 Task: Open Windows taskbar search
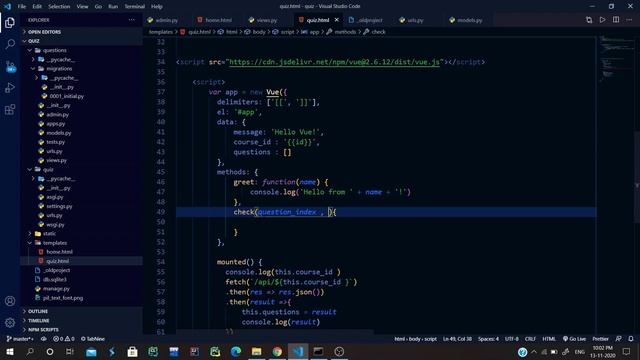tap(30, 351)
